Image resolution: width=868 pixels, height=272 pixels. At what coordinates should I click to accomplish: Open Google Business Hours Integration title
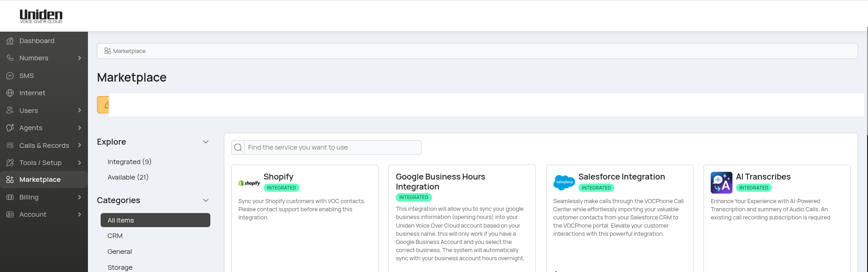pos(441,182)
